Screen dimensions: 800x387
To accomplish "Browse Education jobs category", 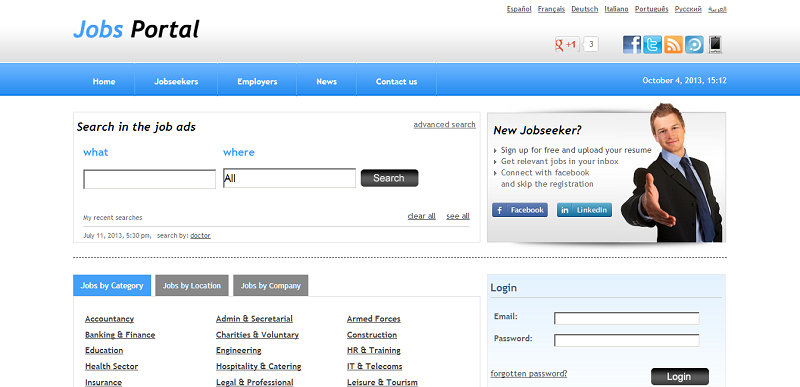I will 104,351.
